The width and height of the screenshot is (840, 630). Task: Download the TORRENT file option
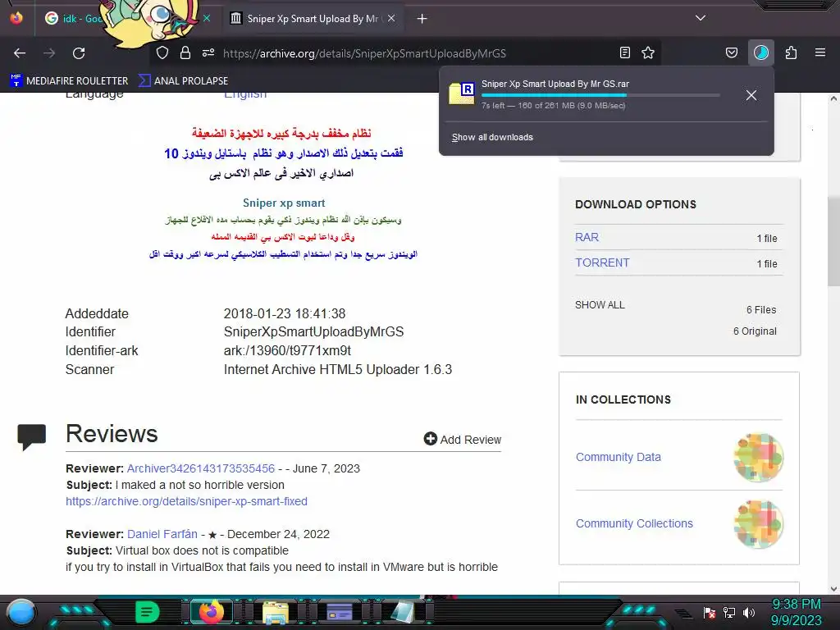602,262
